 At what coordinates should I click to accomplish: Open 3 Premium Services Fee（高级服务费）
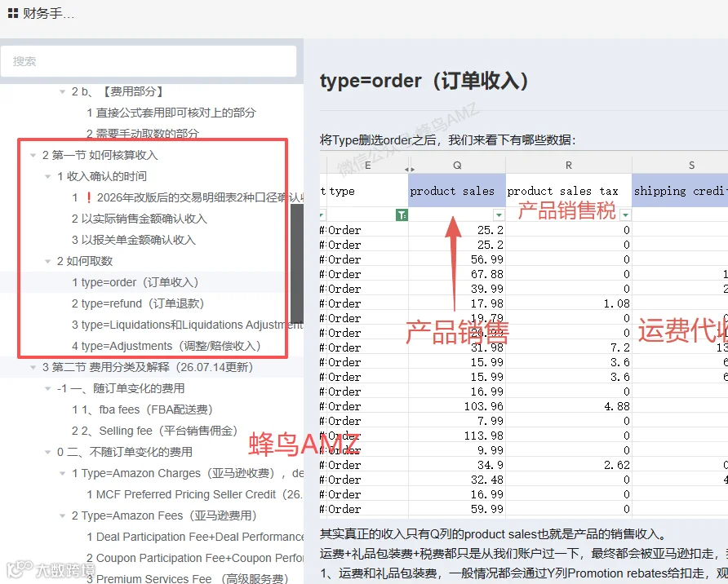(x=188, y=578)
